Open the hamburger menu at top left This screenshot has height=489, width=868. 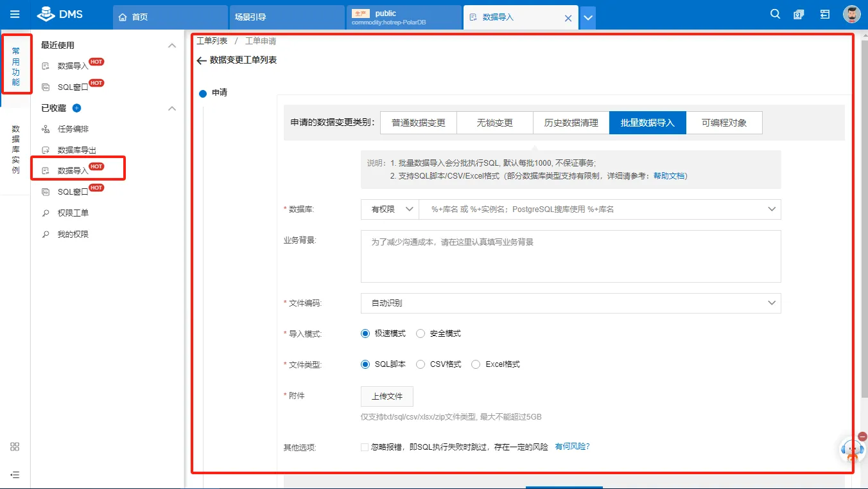pyautogui.click(x=15, y=14)
